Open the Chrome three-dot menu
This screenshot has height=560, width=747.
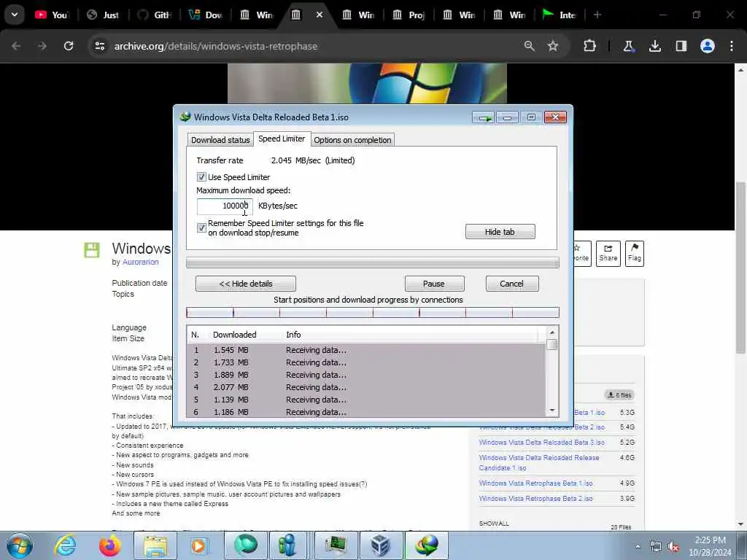coord(732,46)
